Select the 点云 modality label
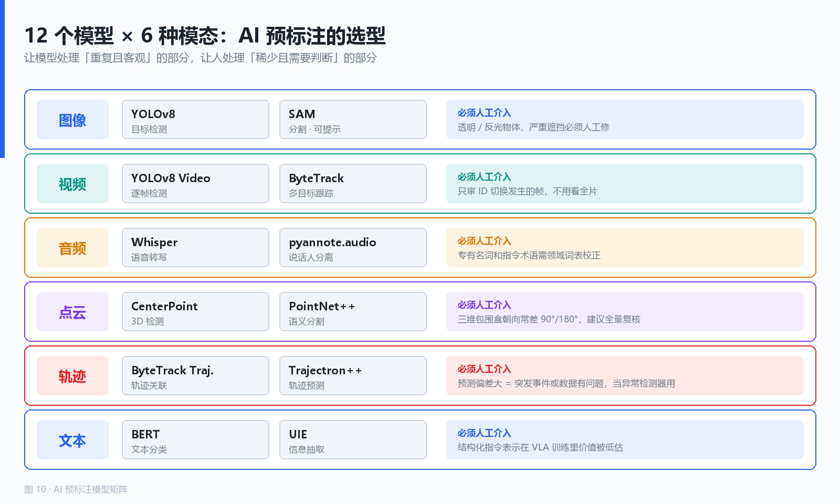Image resolution: width=840 pixels, height=504 pixels. (x=72, y=312)
